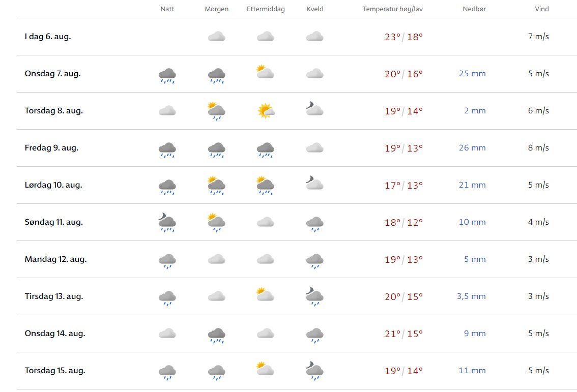This screenshot has height=392, width=577.
Task: Open the "I dag 6. aug." forecast row
Action: (48, 37)
